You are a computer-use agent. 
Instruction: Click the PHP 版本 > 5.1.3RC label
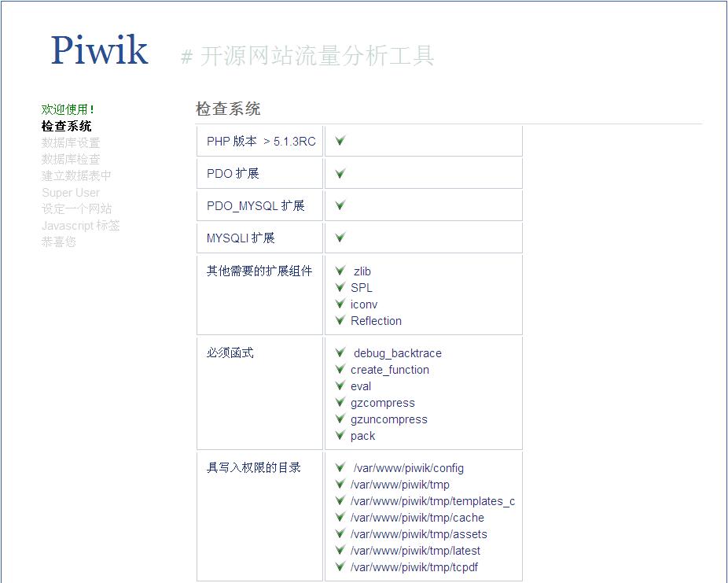[261, 141]
